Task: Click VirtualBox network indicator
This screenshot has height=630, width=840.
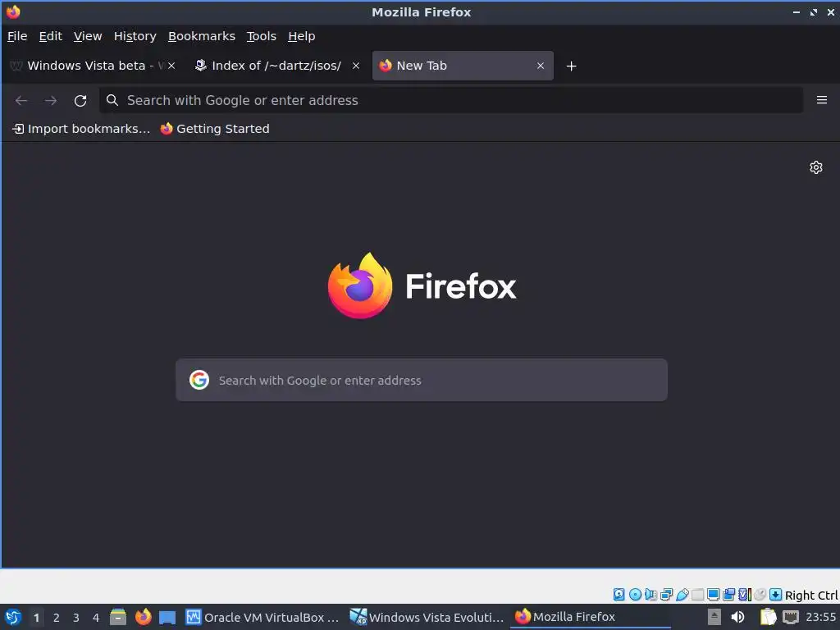Action: [666, 594]
